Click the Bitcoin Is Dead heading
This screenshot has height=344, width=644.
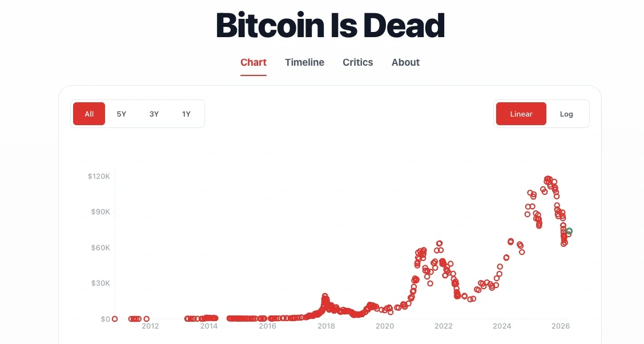click(330, 26)
